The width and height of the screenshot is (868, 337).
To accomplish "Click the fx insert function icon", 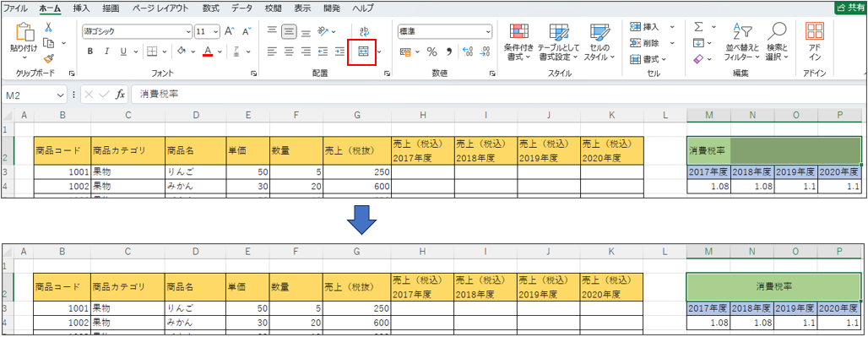I will (120, 95).
